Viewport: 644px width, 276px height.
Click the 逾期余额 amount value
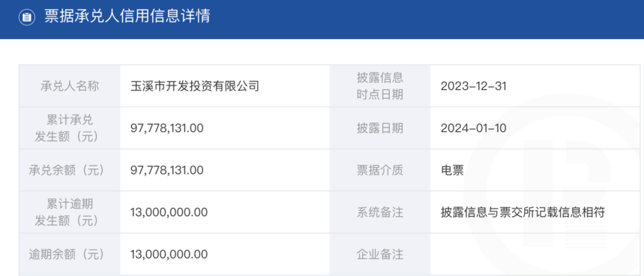coord(169,254)
